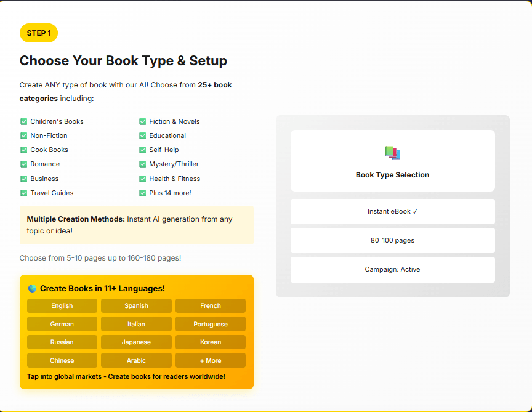Click the STEP 1 yellow badge
This screenshot has width=532, height=412.
(39, 33)
